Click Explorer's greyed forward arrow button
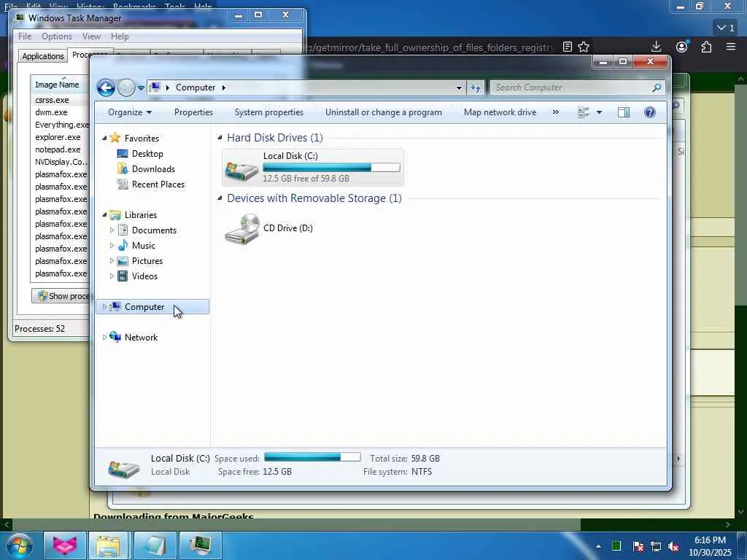Viewport: 747px width, 560px height. tap(126, 87)
